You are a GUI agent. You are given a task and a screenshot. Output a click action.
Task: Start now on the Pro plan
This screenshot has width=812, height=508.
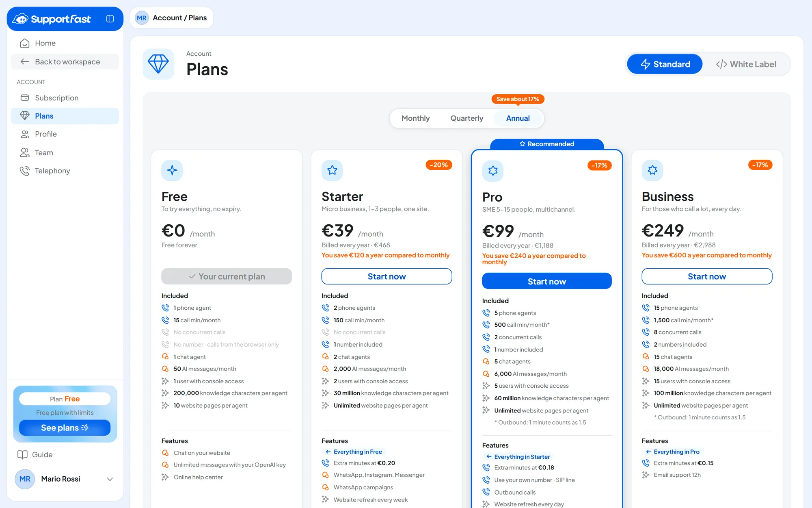point(547,281)
